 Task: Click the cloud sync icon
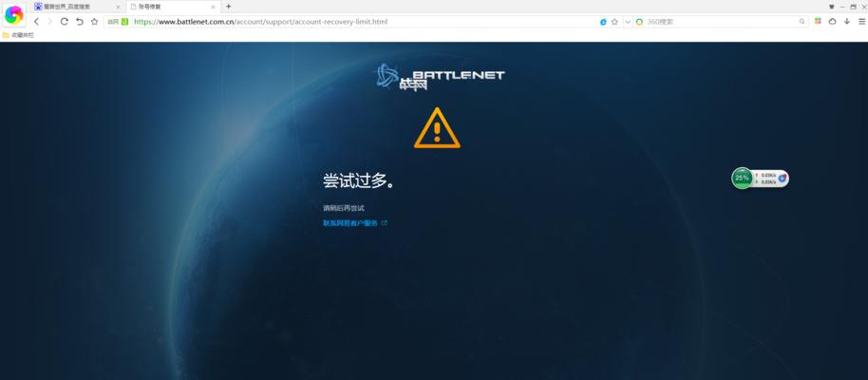point(832,21)
